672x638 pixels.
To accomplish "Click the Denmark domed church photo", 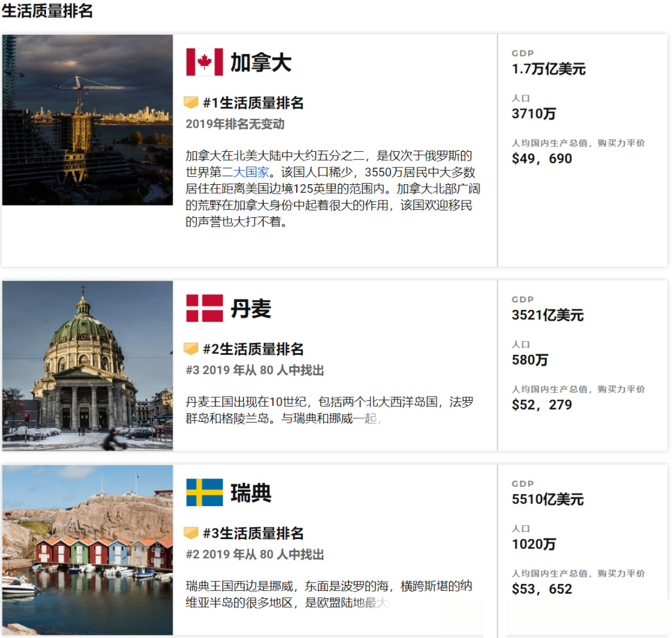I will (88, 365).
